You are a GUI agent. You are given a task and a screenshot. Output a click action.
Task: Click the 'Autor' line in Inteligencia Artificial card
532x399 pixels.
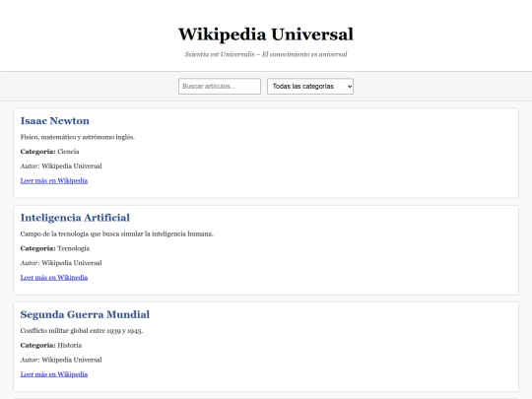pyautogui.click(x=61, y=263)
